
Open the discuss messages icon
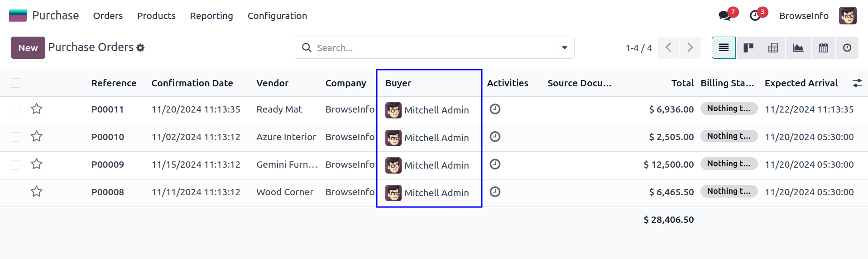(725, 16)
